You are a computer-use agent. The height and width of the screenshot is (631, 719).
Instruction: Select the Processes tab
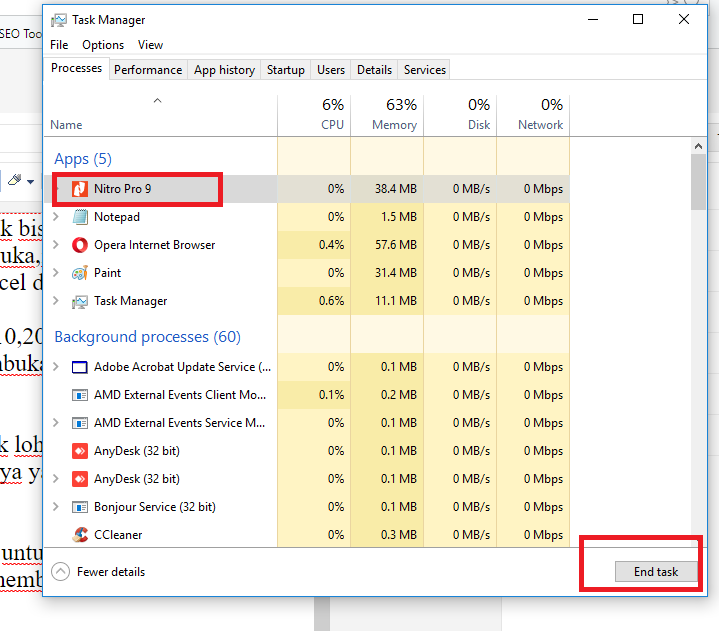(77, 68)
